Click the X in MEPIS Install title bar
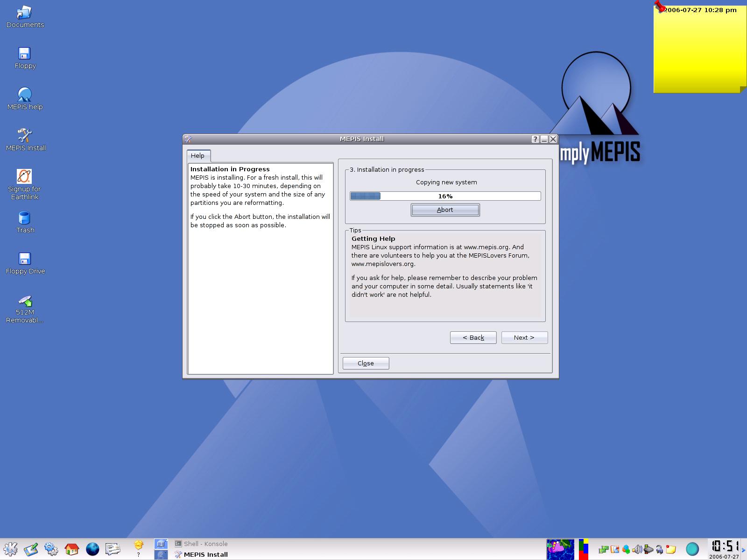This screenshot has width=747, height=560. tap(553, 139)
